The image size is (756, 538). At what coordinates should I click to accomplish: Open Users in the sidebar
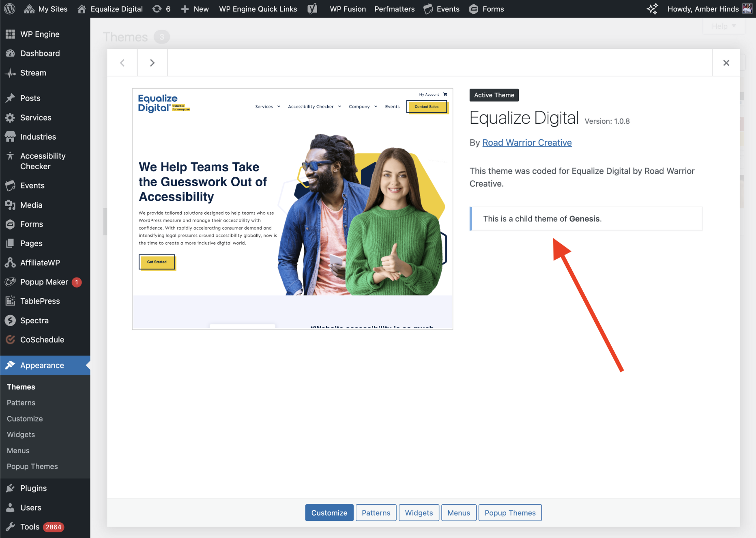tap(45, 507)
